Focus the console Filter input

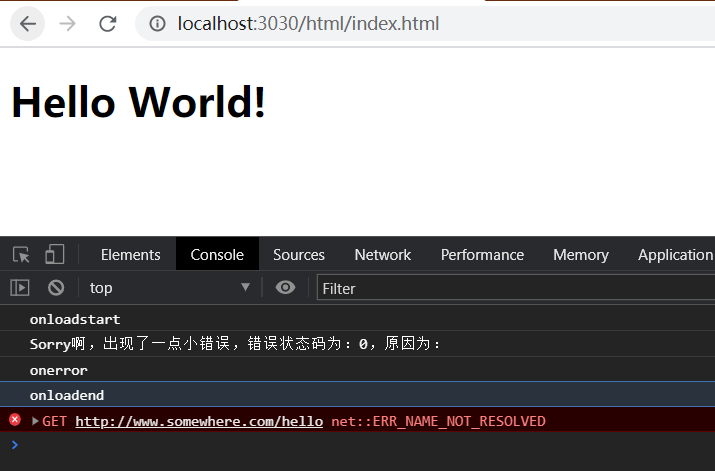click(516, 288)
